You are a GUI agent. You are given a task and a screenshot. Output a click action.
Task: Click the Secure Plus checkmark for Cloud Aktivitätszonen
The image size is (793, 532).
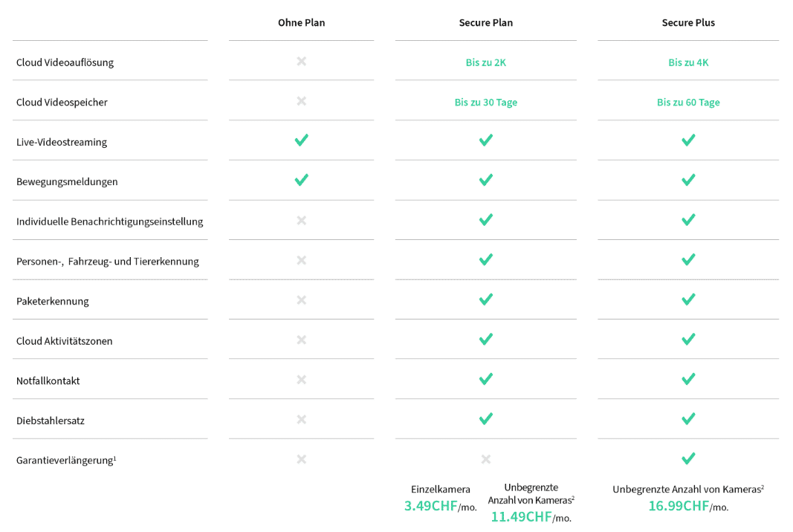pyautogui.click(x=688, y=340)
